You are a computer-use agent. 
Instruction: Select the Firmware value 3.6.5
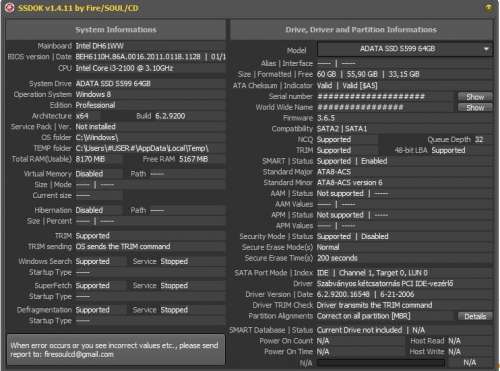click(x=326, y=118)
